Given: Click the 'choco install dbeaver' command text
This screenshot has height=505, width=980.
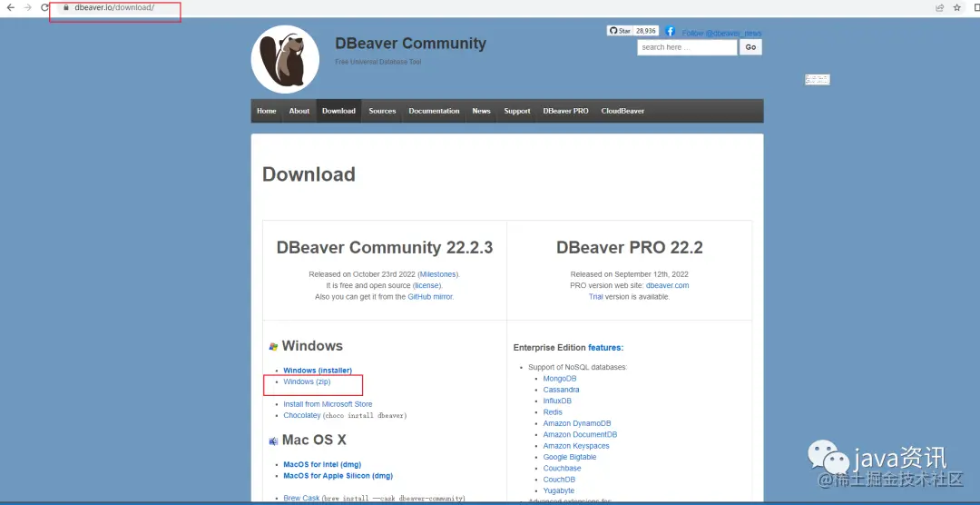Looking at the screenshot, I should [x=365, y=415].
